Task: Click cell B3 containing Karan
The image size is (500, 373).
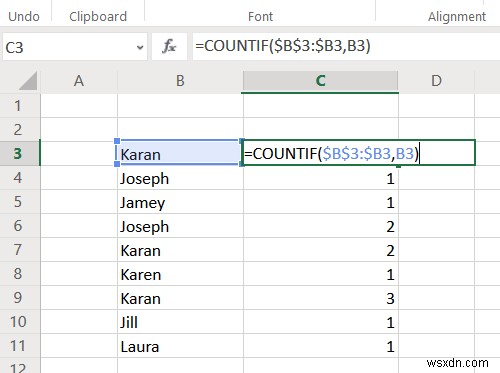Action: point(180,153)
